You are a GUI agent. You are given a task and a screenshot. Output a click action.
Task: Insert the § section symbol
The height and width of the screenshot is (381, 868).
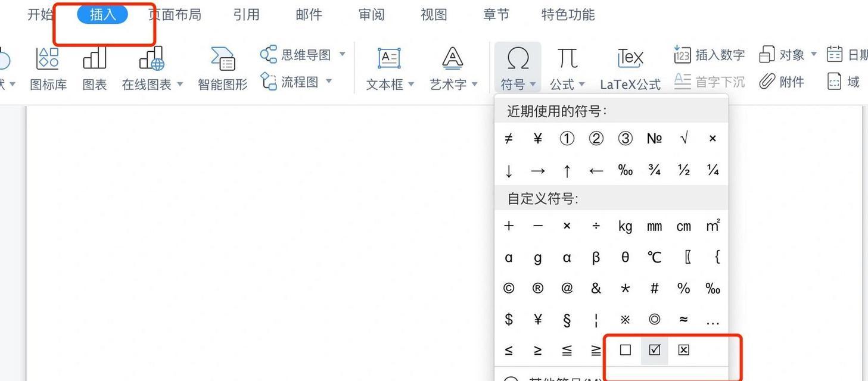(x=567, y=320)
